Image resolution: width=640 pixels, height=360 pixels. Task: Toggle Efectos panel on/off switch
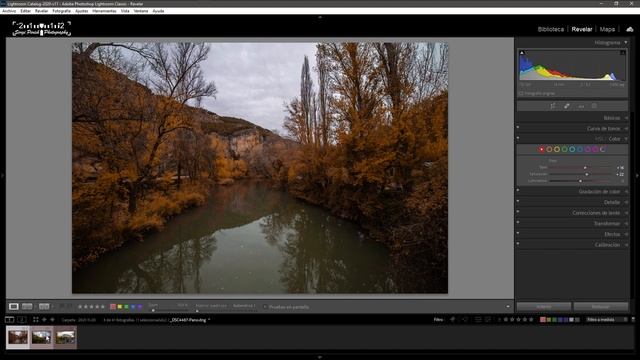518,233
